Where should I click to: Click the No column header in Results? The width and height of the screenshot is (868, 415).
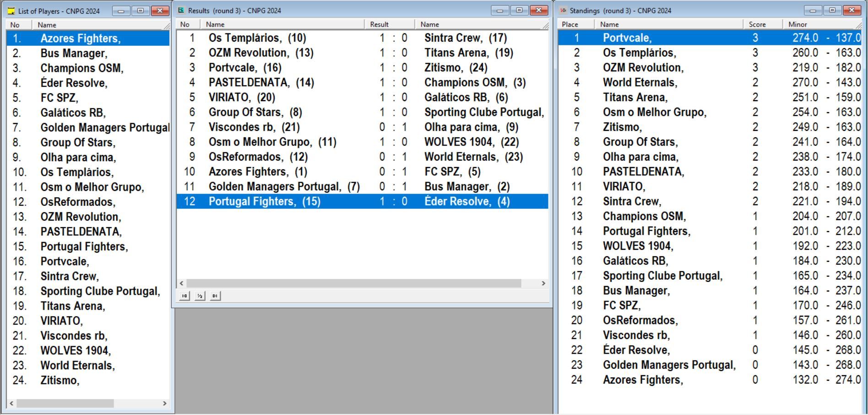tap(188, 24)
